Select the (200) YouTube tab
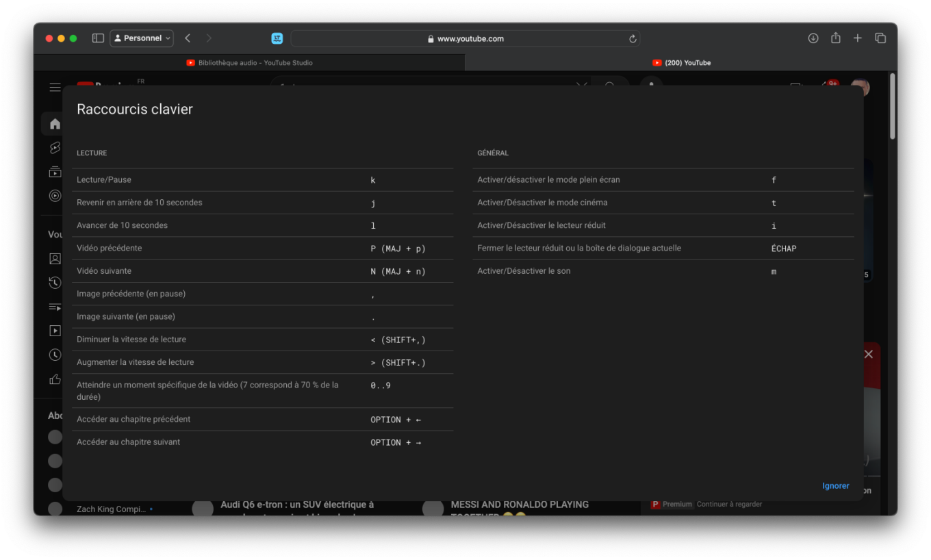Image resolution: width=931 pixels, height=560 pixels. point(681,62)
